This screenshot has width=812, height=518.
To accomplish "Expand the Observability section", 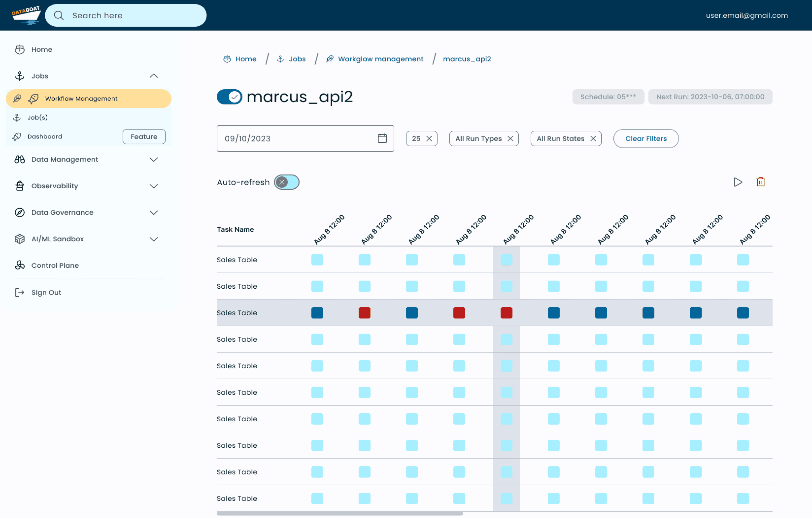I will tap(153, 186).
